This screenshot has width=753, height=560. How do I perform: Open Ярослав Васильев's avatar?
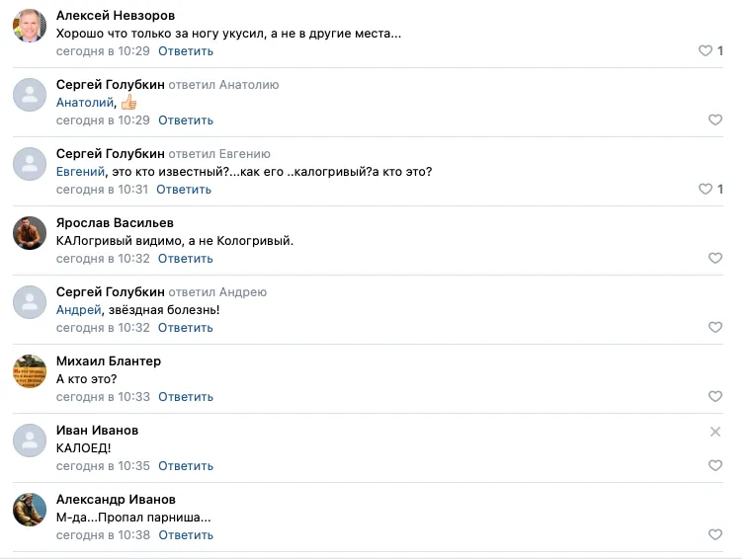tap(30, 233)
